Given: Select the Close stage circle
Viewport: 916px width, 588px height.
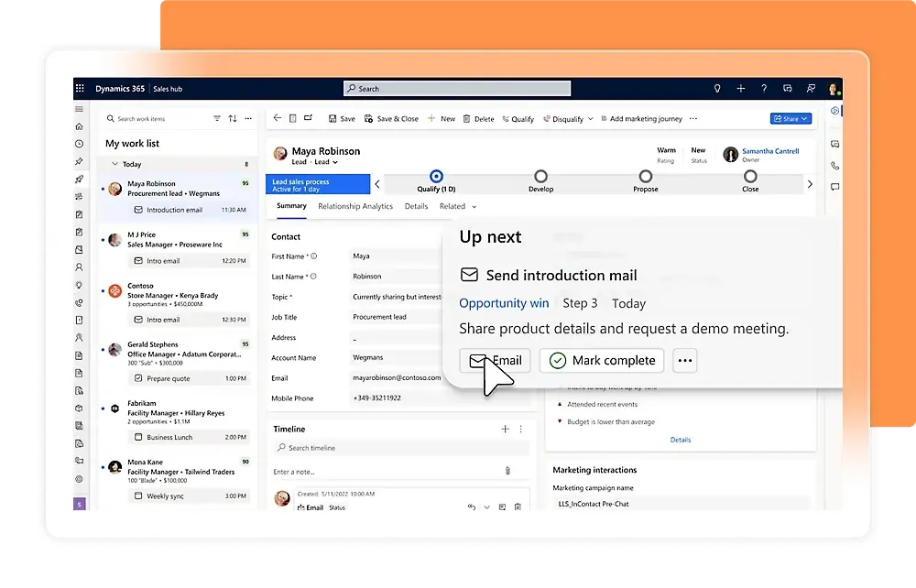Looking at the screenshot, I should point(750,177).
